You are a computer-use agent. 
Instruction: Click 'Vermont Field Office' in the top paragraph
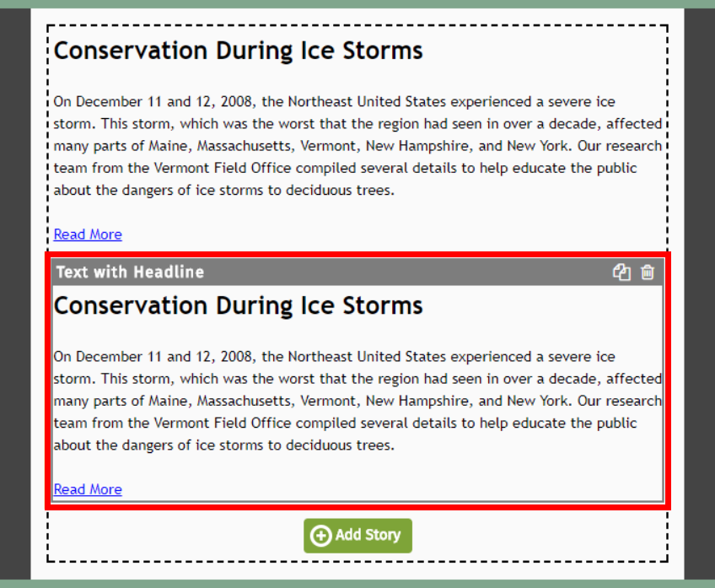(x=223, y=168)
